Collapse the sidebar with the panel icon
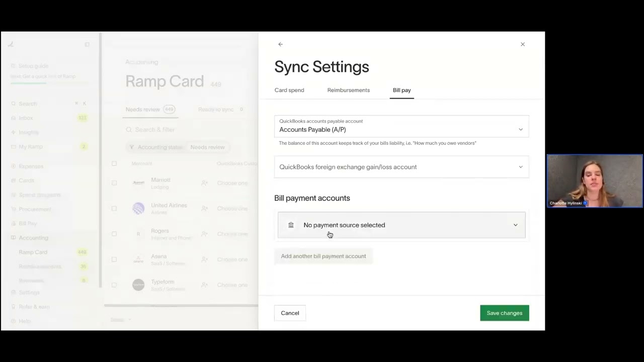 click(87, 44)
